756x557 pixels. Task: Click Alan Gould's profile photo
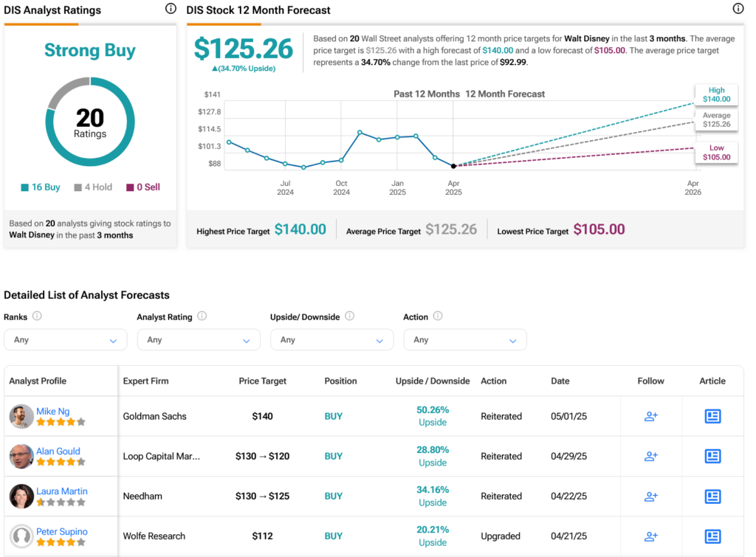[x=21, y=456]
